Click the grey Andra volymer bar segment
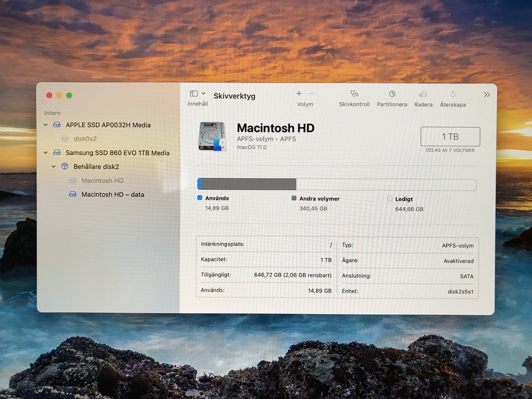Image resolution: width=532 pixels, height=399 pixels. pos(248,184)
